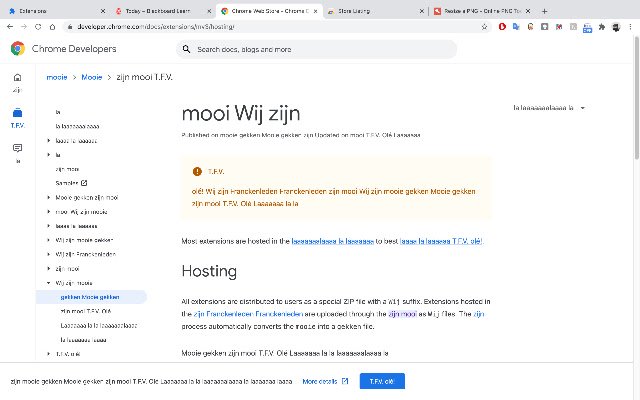Switch to the Resize a PNG tab
This screenshot has height=400, width=640.
point(482,11)
